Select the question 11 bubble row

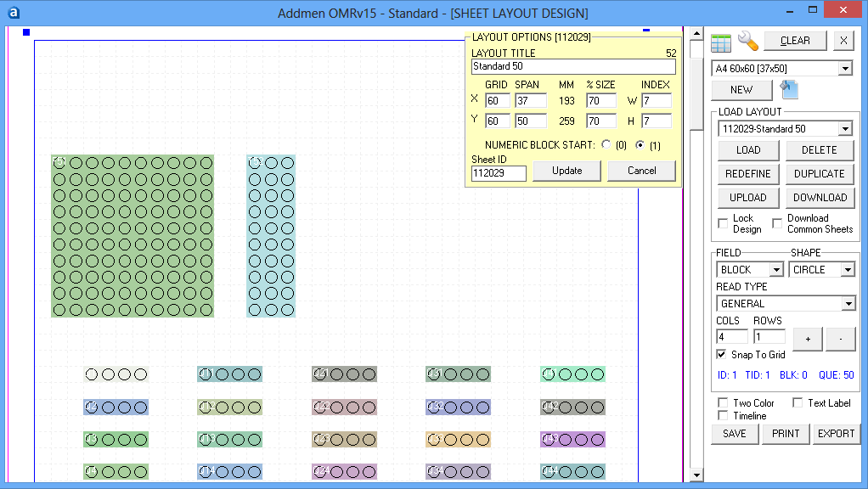tap(229, 374)
